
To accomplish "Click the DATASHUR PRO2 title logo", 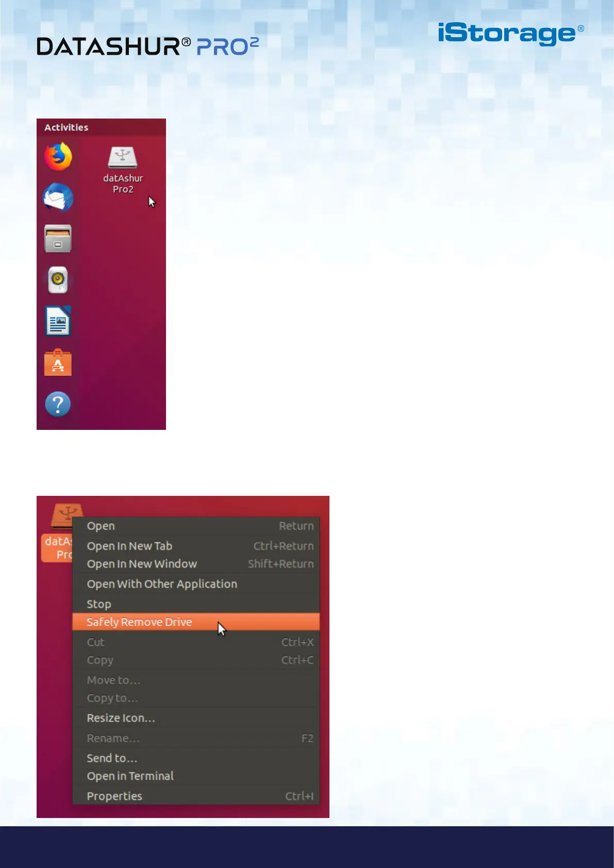I will 148,46.
